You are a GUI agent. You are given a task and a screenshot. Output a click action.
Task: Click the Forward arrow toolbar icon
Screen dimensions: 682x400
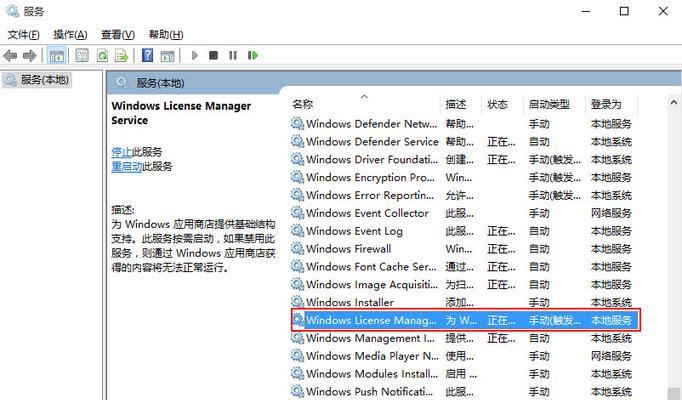click(29, 56)
